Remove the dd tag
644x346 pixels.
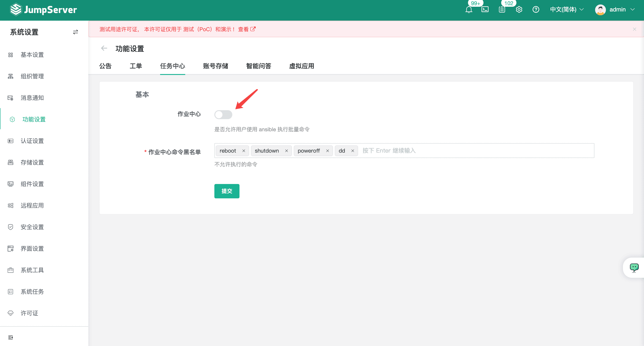[353, 151]
